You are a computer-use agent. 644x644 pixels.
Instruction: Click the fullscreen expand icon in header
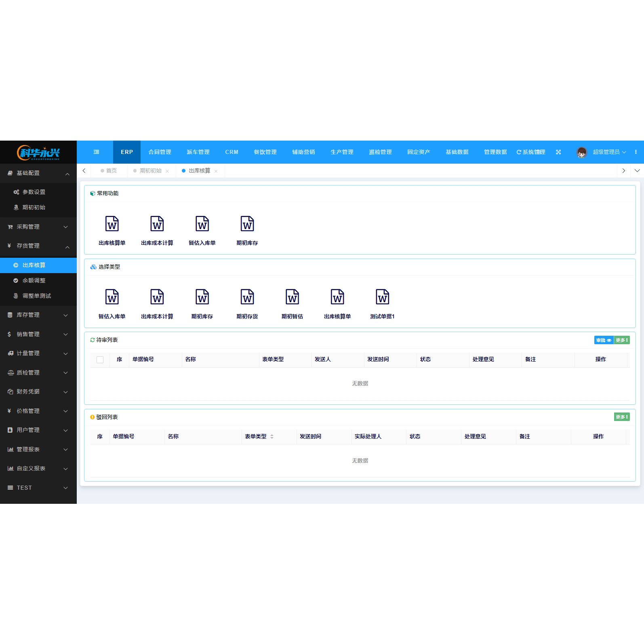pos(558,152)
